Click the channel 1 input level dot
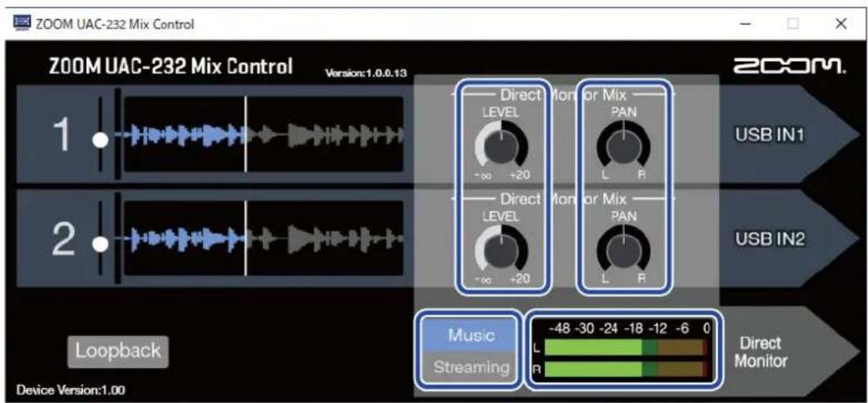The image size is (868, 403). (x=100, y=140)
